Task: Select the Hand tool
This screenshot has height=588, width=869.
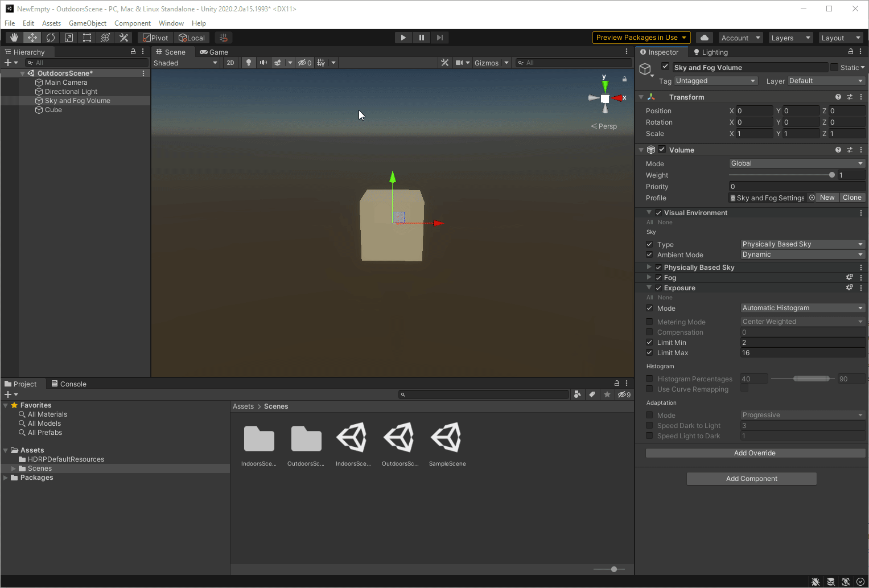Action: coord(14,38)
